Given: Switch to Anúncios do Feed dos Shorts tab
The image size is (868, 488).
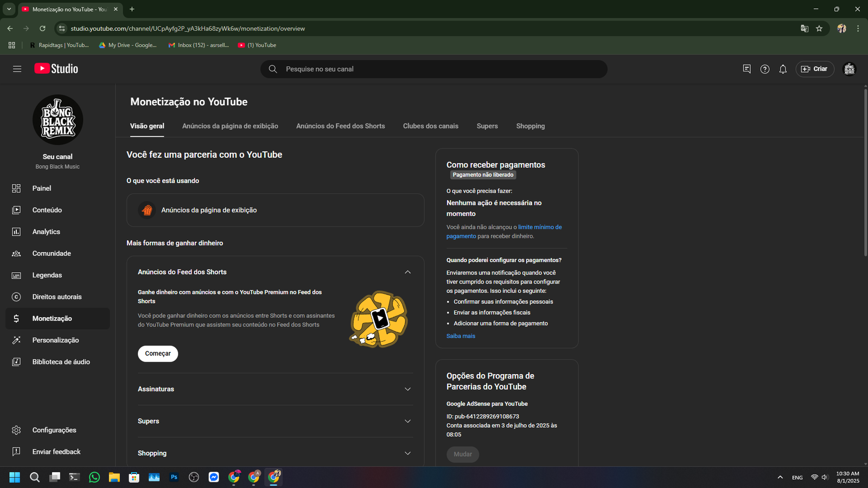Looking at the screenshot, I should (x=341, y=126).
